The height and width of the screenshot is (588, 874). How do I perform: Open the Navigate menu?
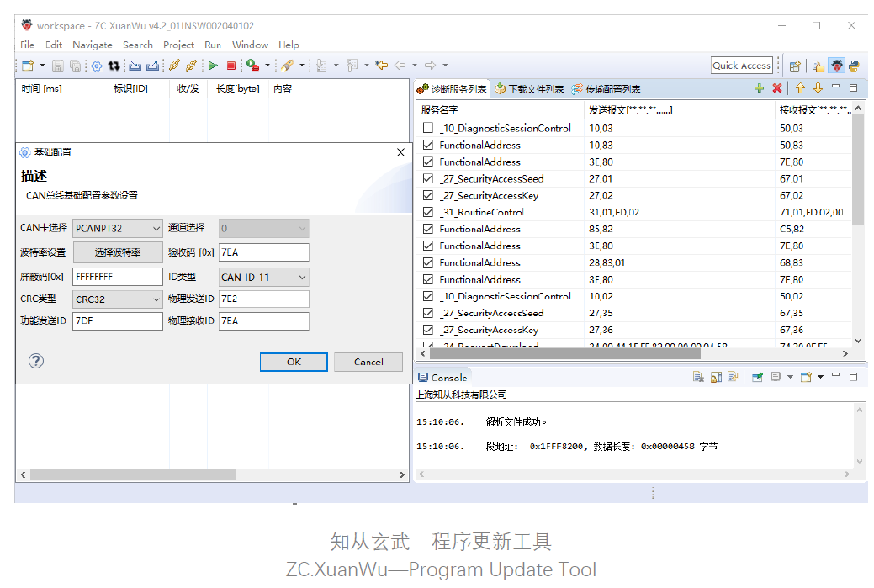pyautogui.click(x=92, y=45)
